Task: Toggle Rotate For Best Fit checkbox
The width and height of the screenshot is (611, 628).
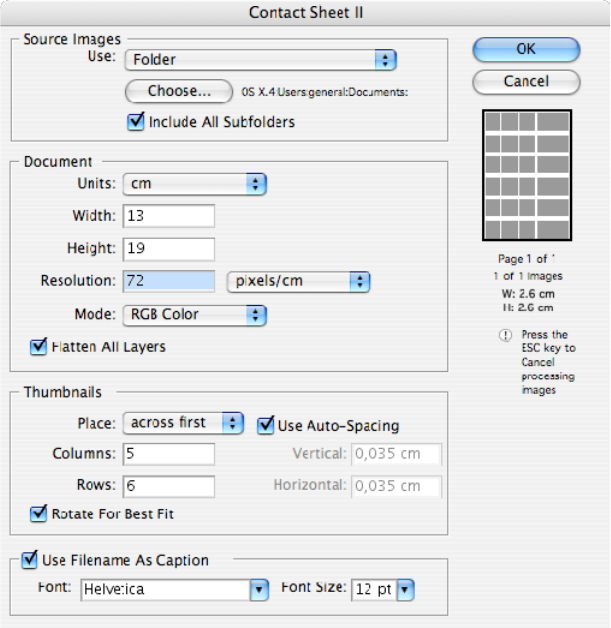Action: (40, 514)
